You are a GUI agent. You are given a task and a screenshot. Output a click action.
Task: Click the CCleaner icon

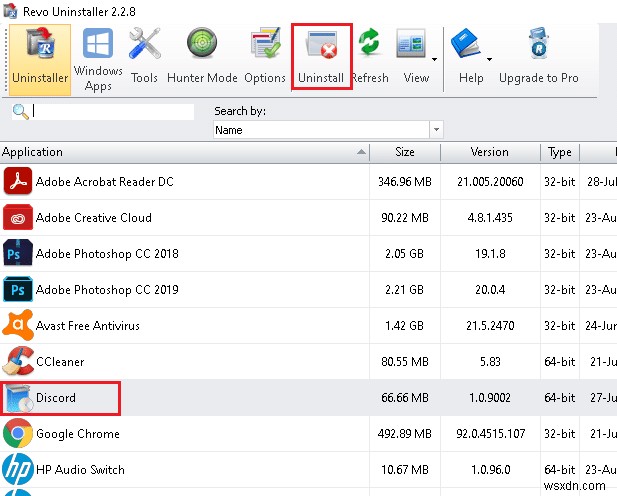(x=18, y=361)
